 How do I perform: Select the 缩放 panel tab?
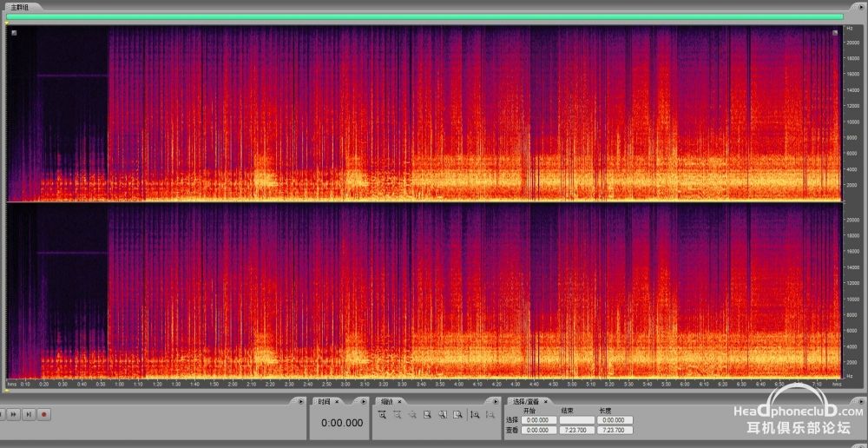tap(386, 401)
